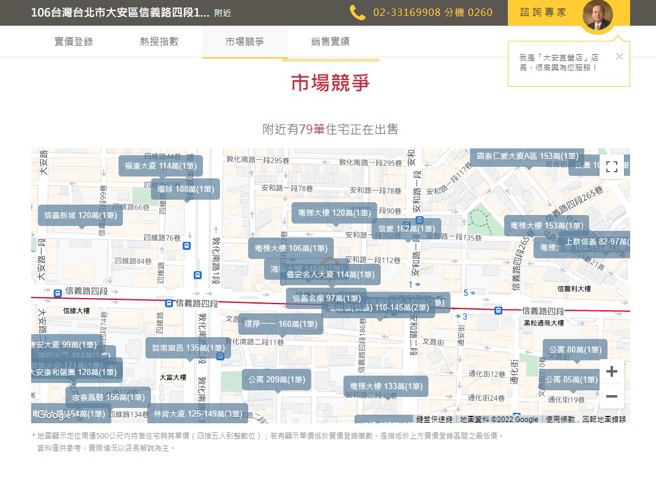This screenshot has width=656, height=477.
Task: Switch to 熱搜指數 tab
Action: pos(159,41)
